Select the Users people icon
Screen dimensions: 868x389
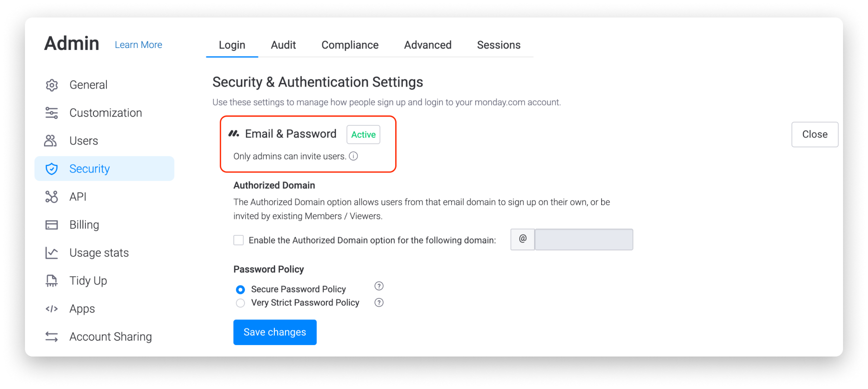point(51,141)
